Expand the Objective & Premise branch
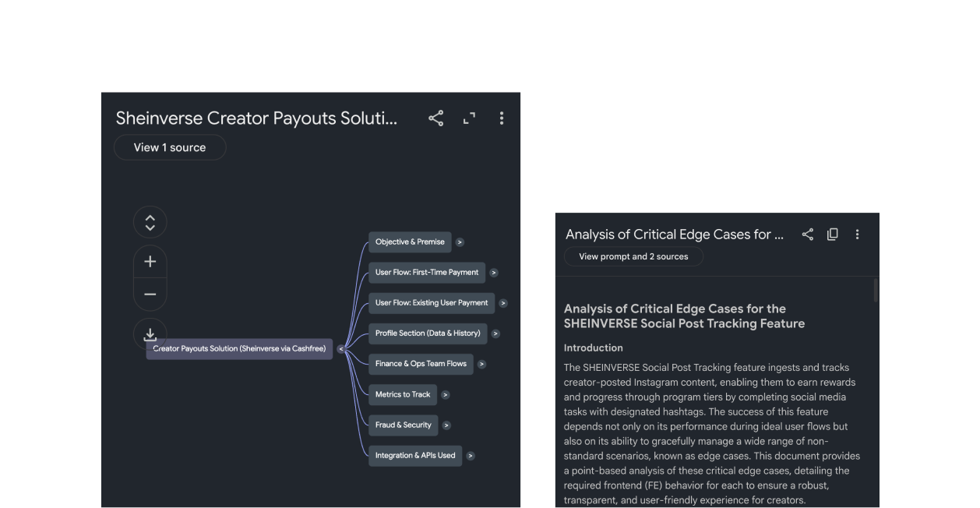 [x=460, y=242]
